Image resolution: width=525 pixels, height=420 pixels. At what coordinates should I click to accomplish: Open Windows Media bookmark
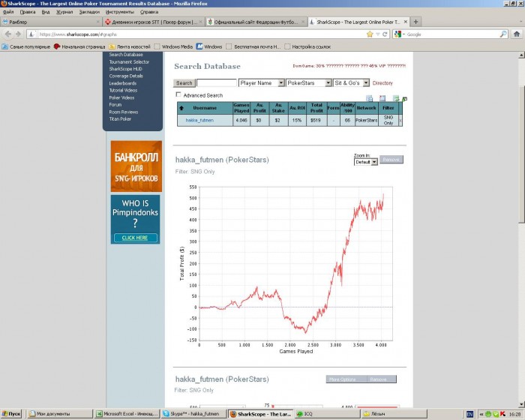[173, 46]
